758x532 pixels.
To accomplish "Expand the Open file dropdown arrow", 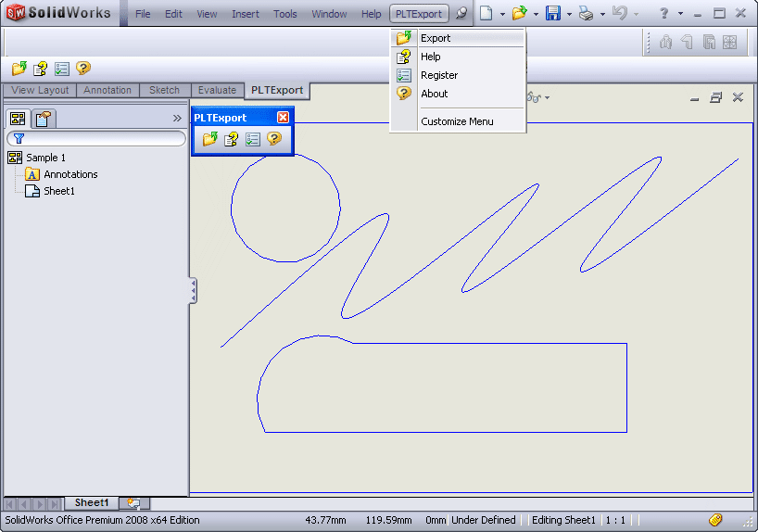I will pos(536,14).
